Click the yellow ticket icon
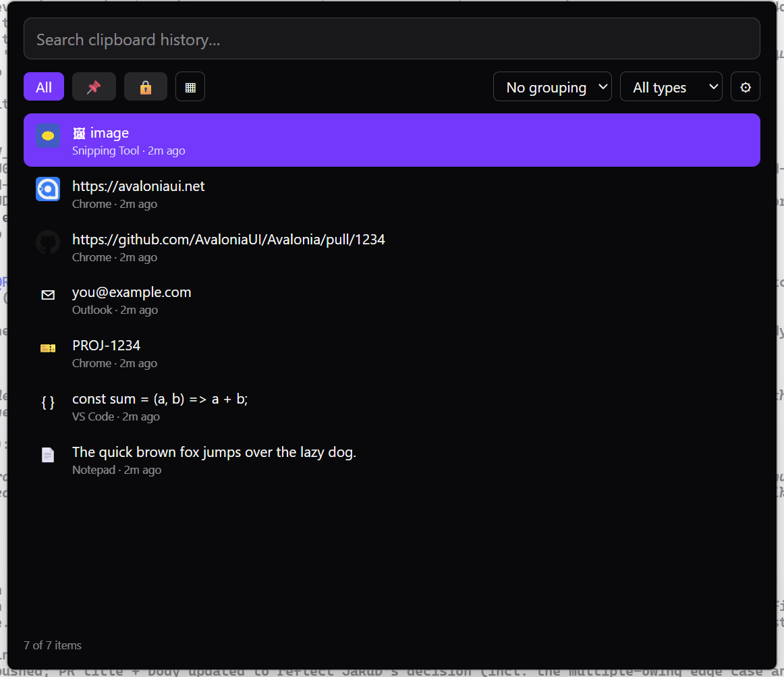784x677 pixels. tap(48, 348)
